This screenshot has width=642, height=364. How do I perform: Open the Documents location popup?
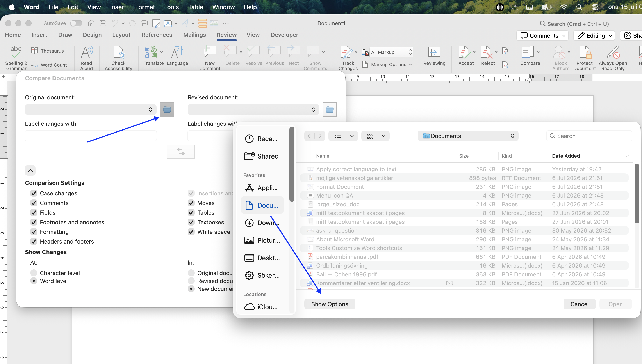tap(468, 136)
